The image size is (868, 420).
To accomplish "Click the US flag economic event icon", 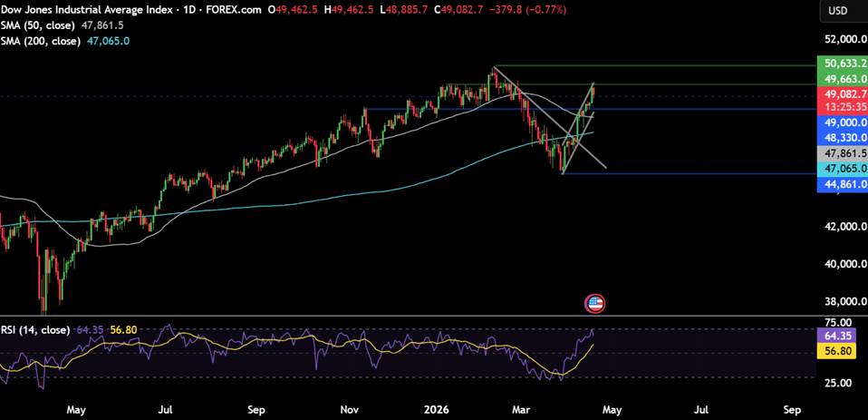I will [x=594, y=304].
